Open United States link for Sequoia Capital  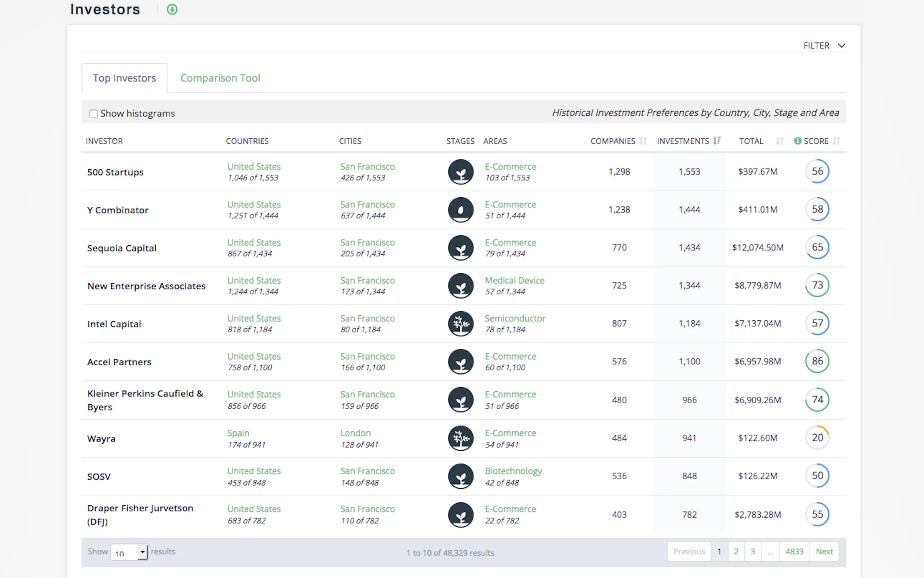click(x=254, y=242)
